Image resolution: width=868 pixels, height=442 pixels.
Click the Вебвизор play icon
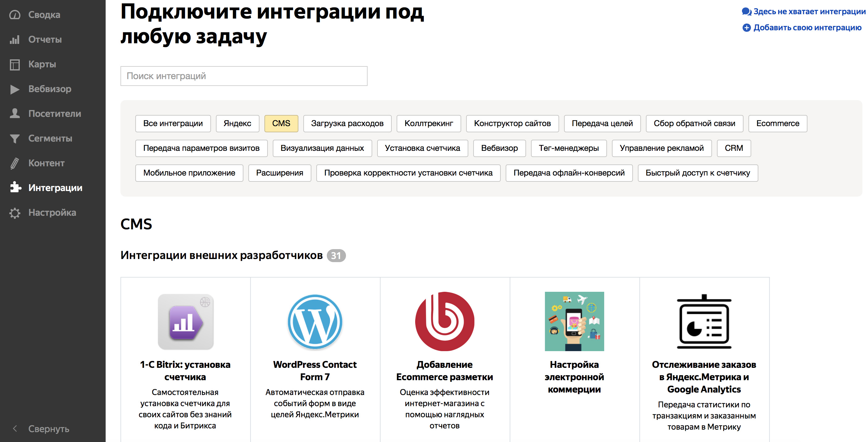click(x=15, y=89)
